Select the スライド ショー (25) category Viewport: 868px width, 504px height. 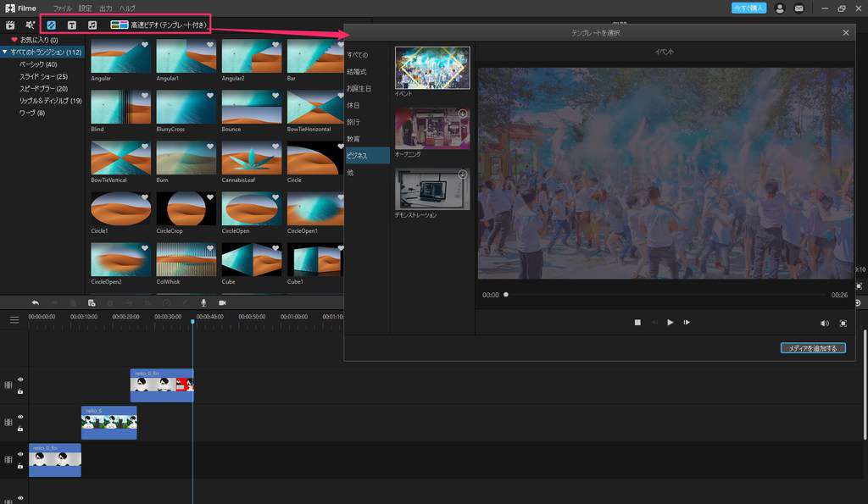click(x=44, y=76)
